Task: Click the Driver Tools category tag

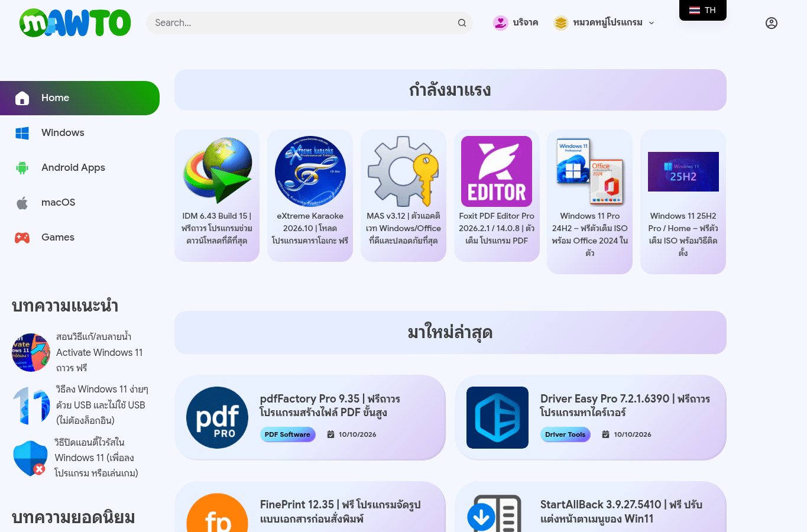Action: pos(565,434)
